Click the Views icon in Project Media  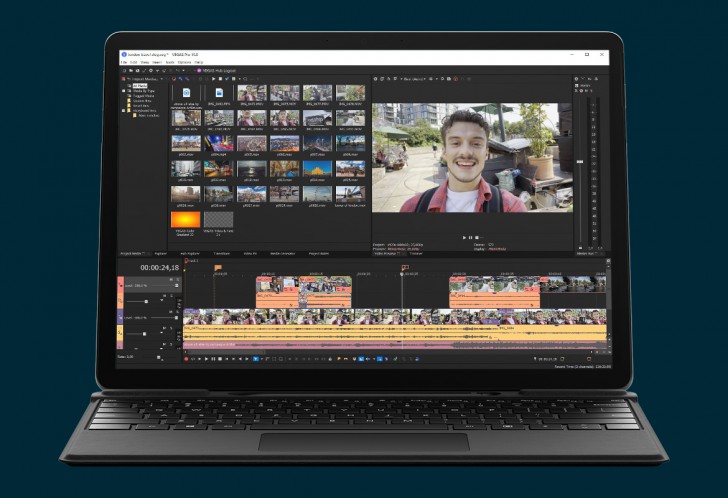pyautogui.click(x=234, y=79)
